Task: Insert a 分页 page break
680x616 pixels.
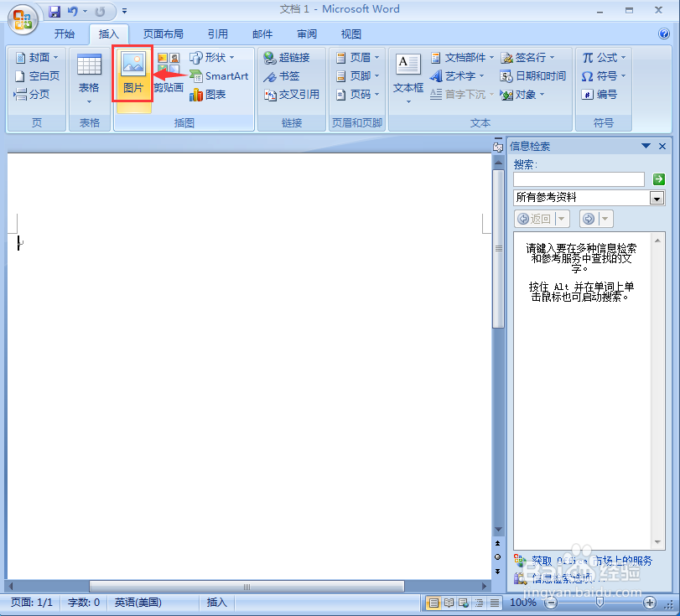Action: [x=31, y=94]
